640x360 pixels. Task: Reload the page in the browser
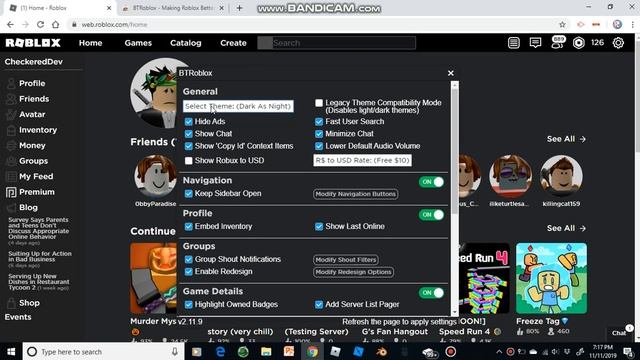[x=40, y=24]
